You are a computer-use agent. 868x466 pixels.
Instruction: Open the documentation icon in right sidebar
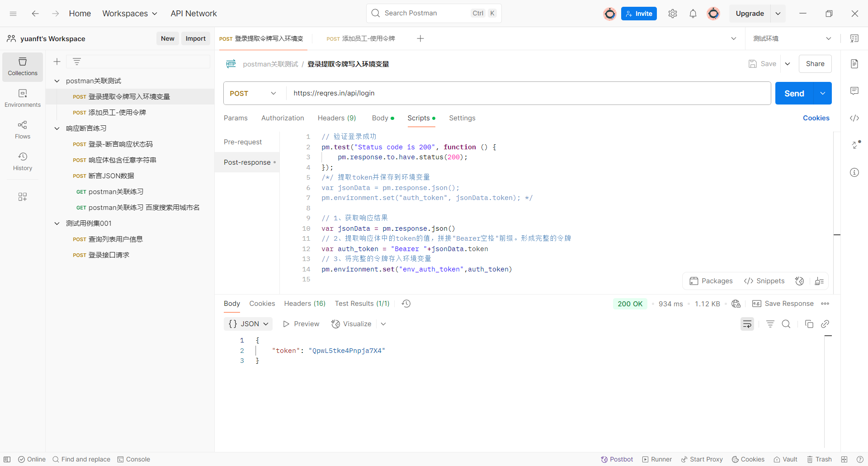(854, 64)
